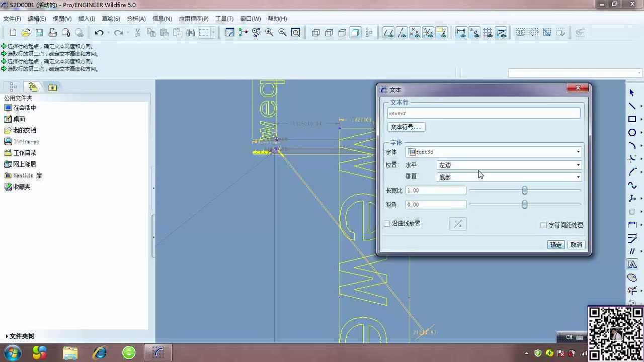Image resolution: width=644 pixels, height=362 pixels.
Task: Click the 文本行 text input field
Action: (483, 114)
